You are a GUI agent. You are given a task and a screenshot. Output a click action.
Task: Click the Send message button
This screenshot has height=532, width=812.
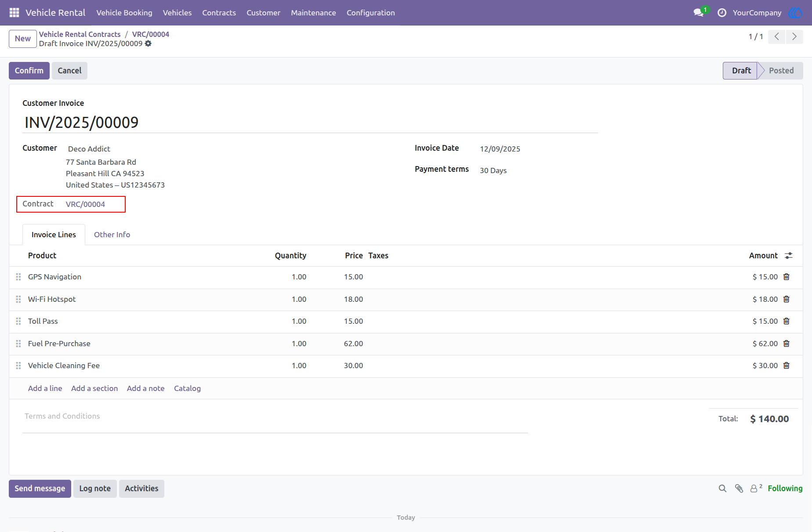(x=40, y=489)
